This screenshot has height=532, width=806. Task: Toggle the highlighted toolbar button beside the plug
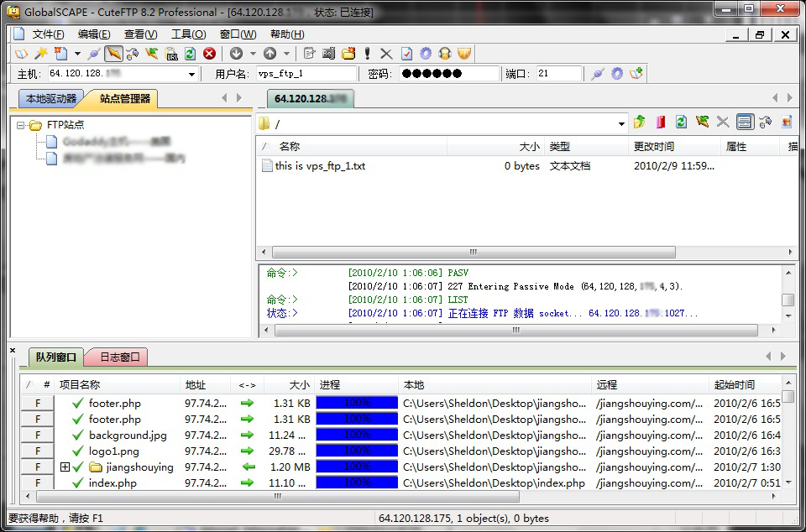tap(113, 54)
